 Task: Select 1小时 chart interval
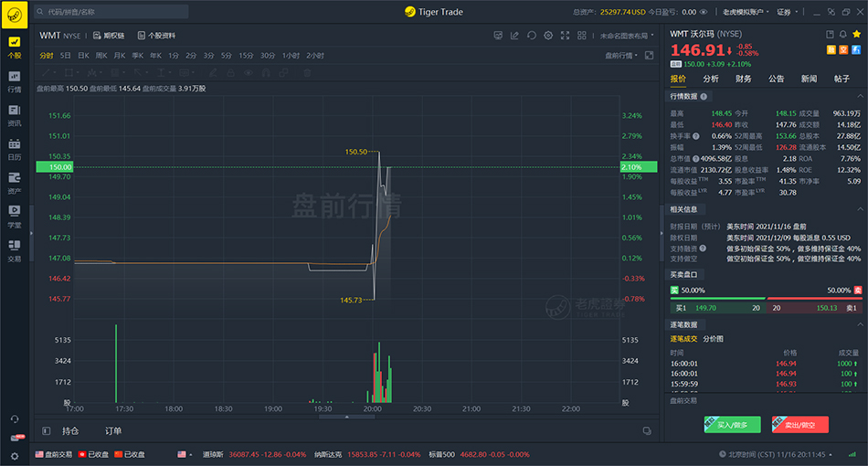291,56
